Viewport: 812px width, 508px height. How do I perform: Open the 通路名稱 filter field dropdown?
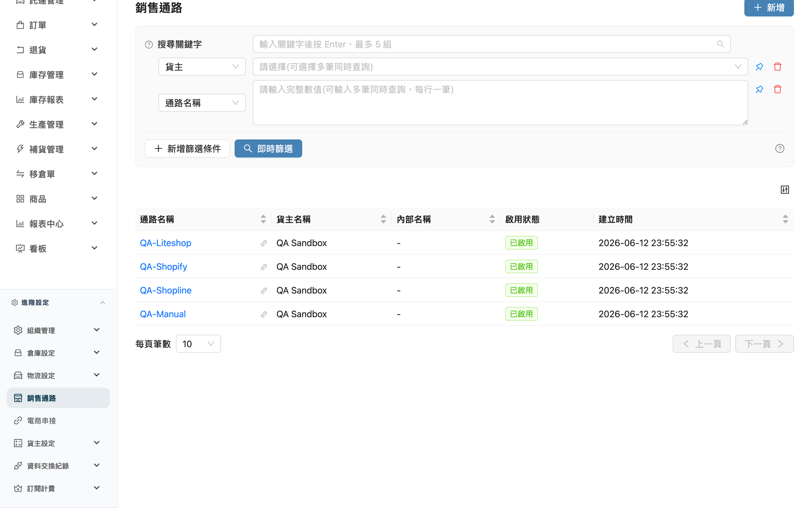202,103
